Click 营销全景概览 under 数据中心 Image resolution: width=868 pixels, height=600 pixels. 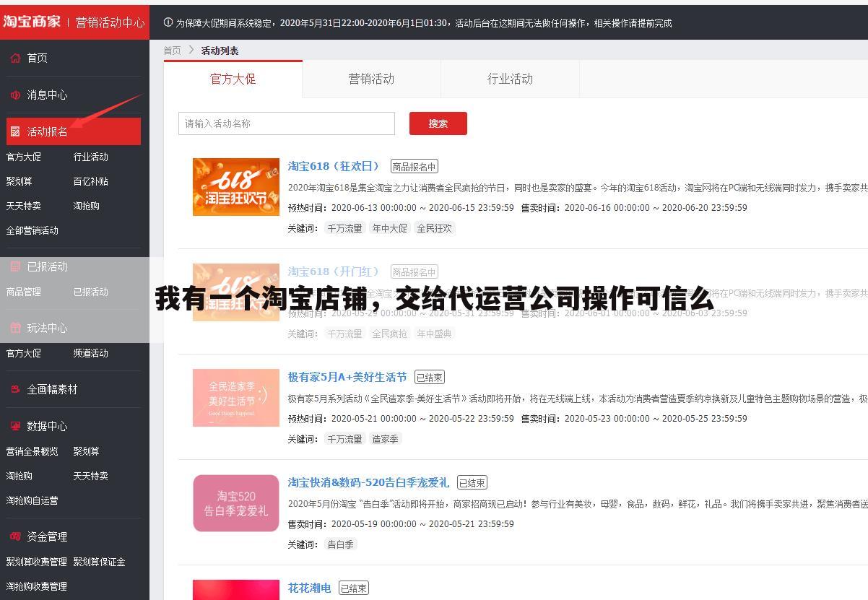pos(32,451)
